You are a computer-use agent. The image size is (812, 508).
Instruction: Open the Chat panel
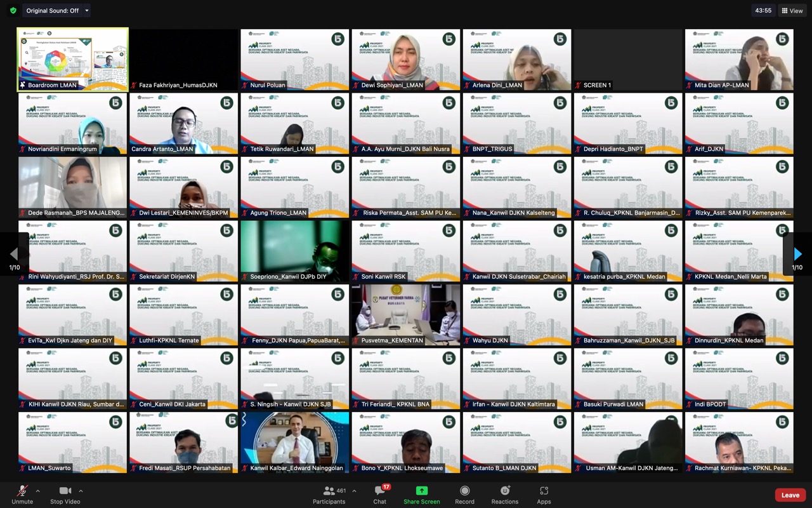coord(379,495)
